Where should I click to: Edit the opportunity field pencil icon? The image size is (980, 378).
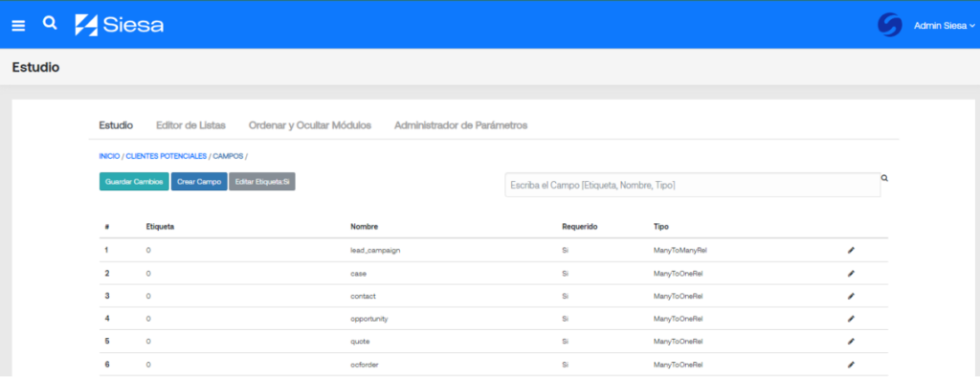coord(851,319)
